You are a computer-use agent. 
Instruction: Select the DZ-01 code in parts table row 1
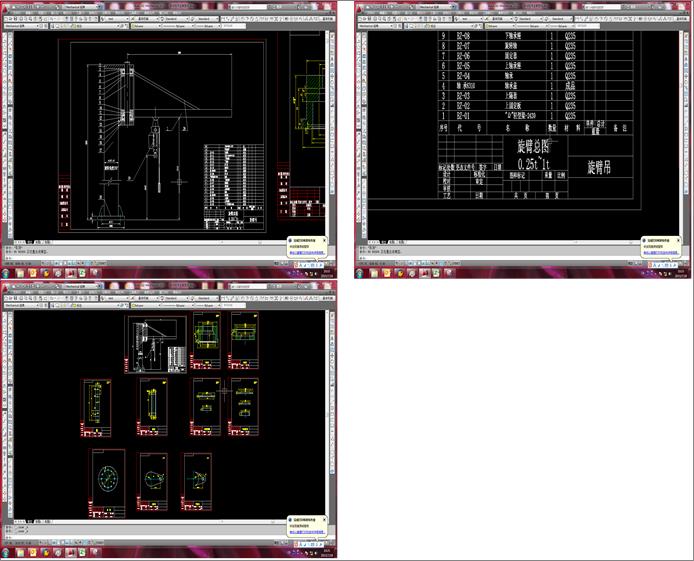point(463,116)
